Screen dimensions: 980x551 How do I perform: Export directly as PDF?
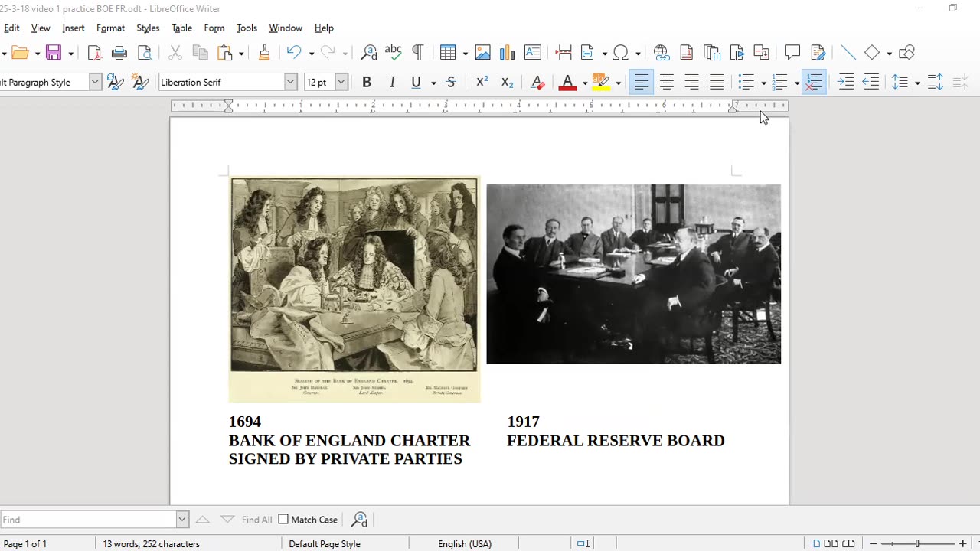point(94,53)
